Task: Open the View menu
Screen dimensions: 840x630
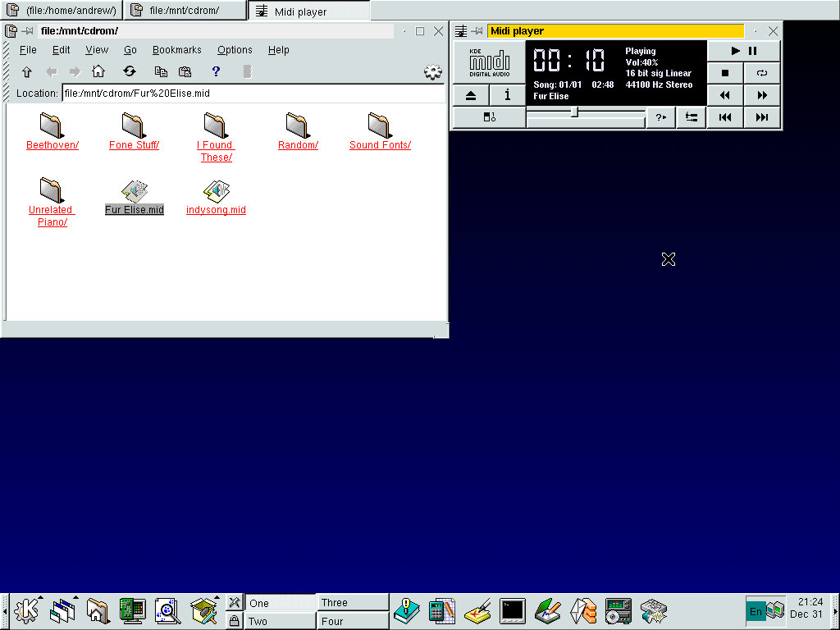Action: coord(97,50)
